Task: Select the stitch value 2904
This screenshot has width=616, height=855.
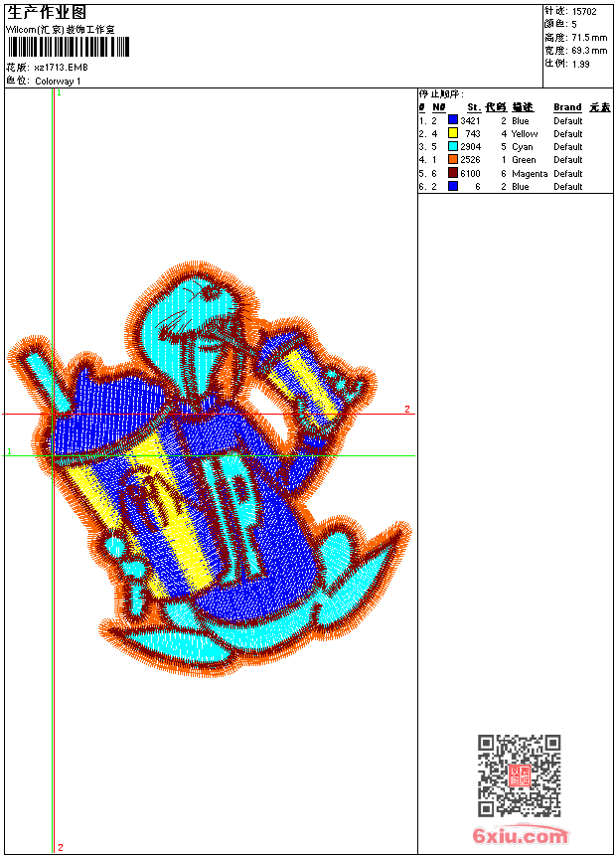Action: pyautogui.click(x=471, y=147)
